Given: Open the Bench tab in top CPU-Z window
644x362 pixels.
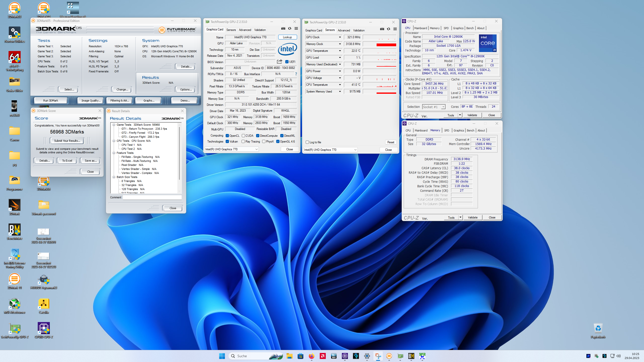Looking at the screenshot, I should tap(470, 28).
